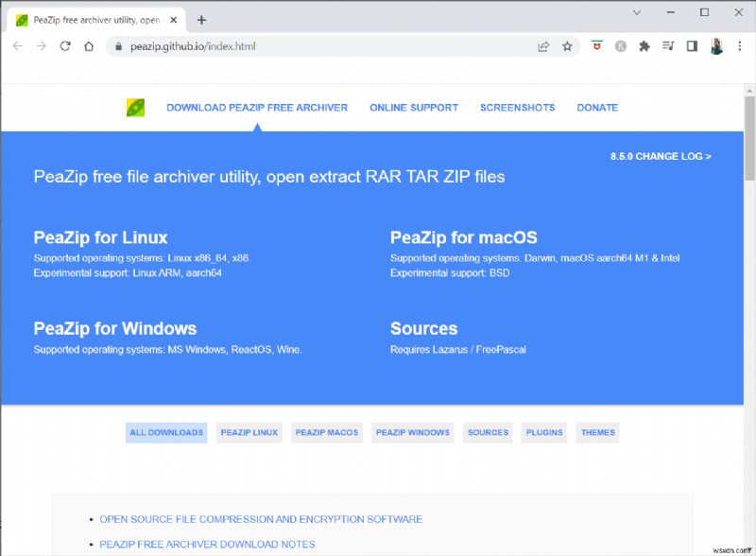Open the media playlist toolbar icon

click(x=670, y=45)
